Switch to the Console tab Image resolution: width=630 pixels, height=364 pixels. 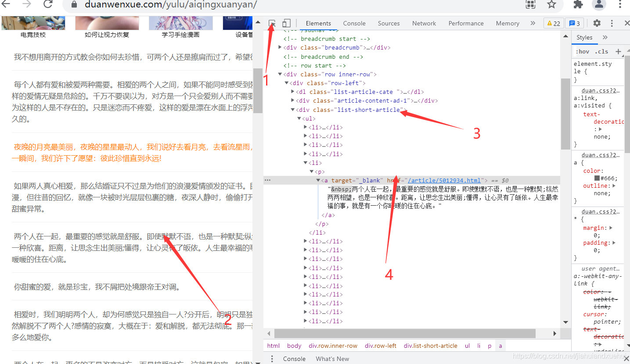point(354,23)
